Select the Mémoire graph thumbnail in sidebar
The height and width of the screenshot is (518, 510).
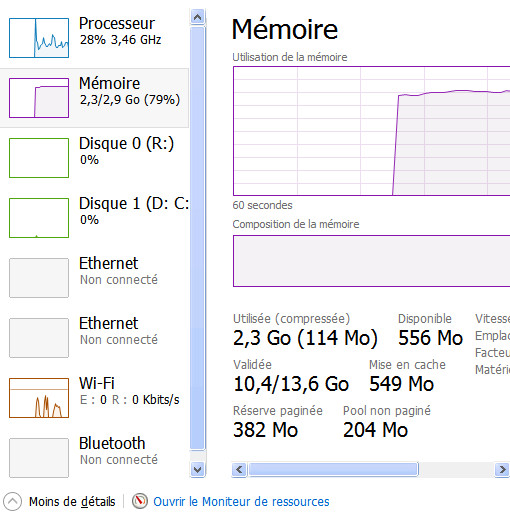pyautogui.click(x=39, y=98)
